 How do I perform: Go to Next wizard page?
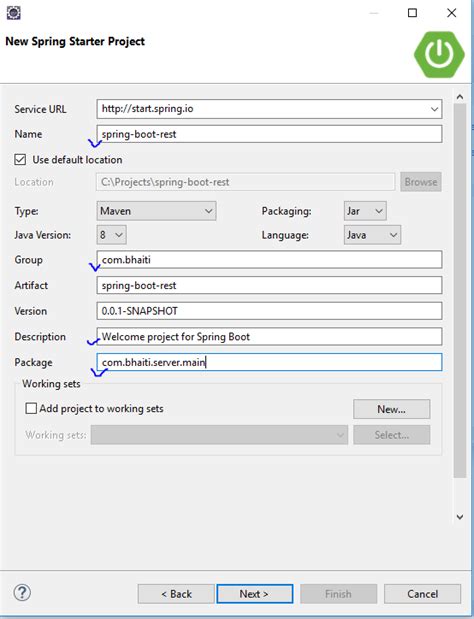click(x=255, y=594)
